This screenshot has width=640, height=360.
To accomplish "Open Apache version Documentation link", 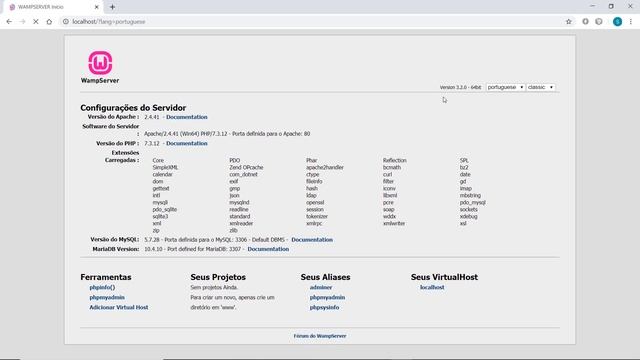I will click(x=187, y=117).
